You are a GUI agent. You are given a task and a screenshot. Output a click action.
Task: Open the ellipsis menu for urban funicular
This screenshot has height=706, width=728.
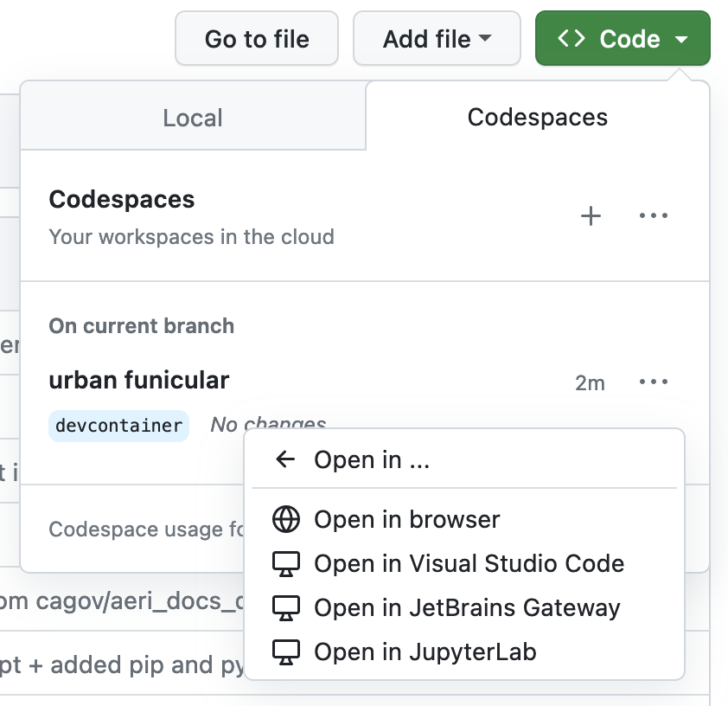pos(654,382)
